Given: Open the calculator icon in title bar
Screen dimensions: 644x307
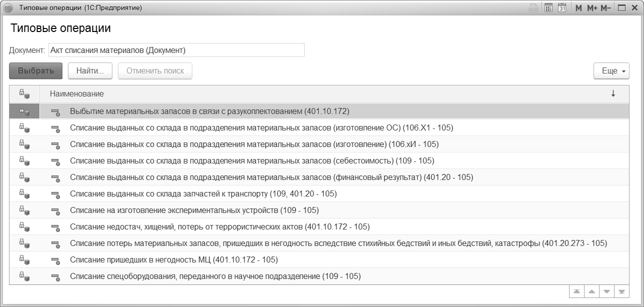Looking at the screenshot, I should (x=548, y=8).
